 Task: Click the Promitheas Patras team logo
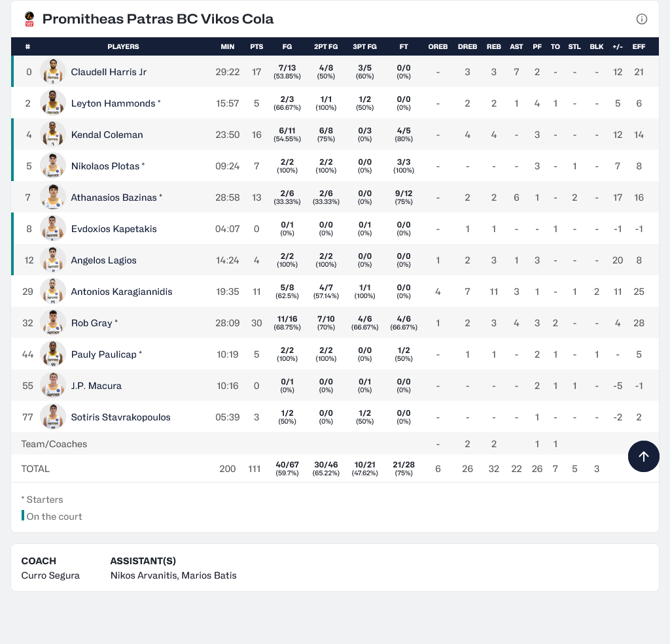click(29, 19)
